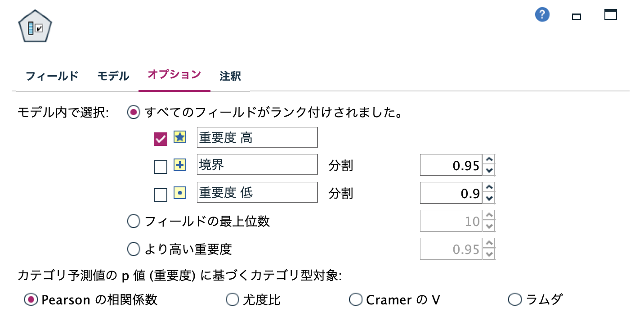This screenshot has height=317, width=644.
Task: Click the plus icon beside 境界
Action: tap(179, 165)
